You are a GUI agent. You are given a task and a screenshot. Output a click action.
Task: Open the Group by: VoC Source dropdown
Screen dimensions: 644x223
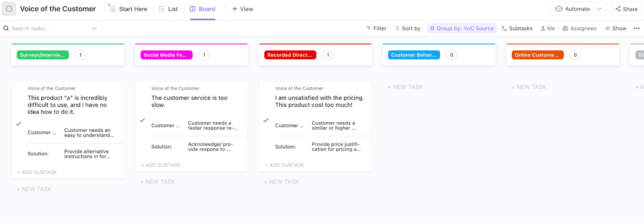pyautogui.click(x=461, y=28)
